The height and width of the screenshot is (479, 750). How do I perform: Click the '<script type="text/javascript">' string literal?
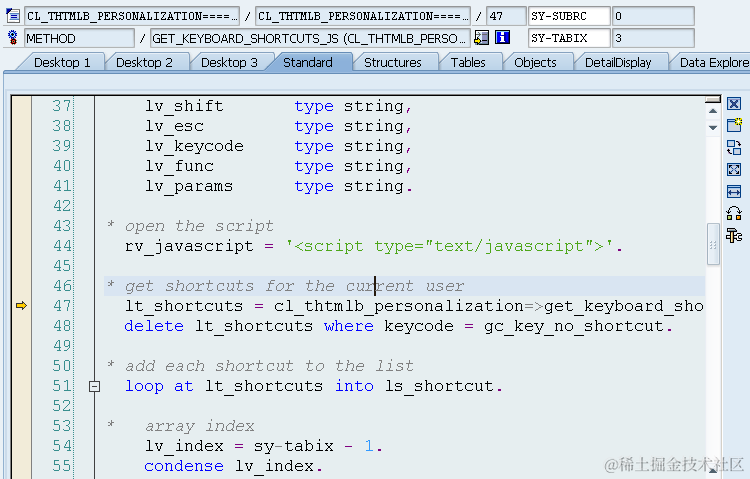click(449, 246)
